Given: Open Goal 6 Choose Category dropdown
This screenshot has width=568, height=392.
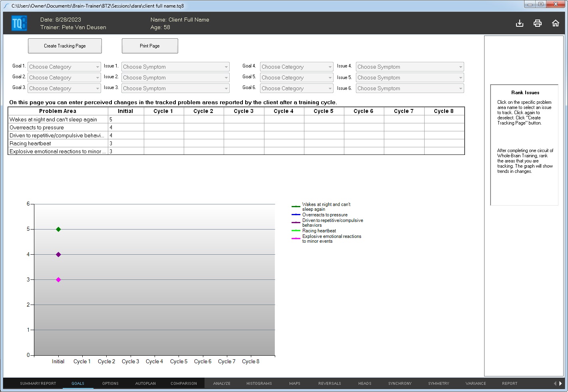Looking at the screenshot, I should (x=297, y=88).
